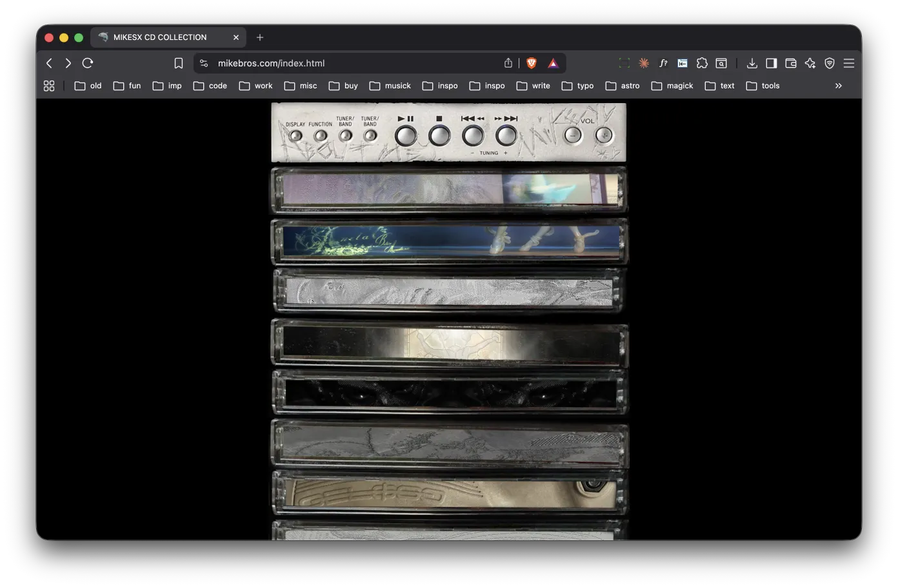Open the Leo AI sparkle icon
The width and height of the screenshot is (898, 588).
pos(810,63)
